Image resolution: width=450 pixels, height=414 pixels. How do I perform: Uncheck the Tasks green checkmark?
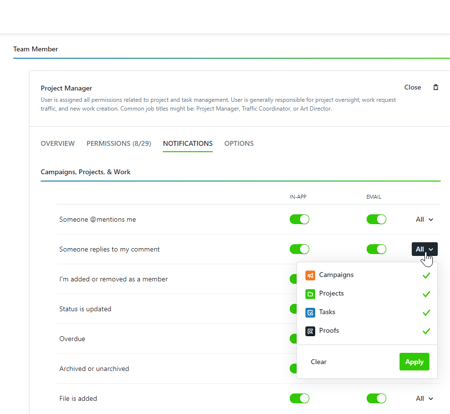(426, 313)
